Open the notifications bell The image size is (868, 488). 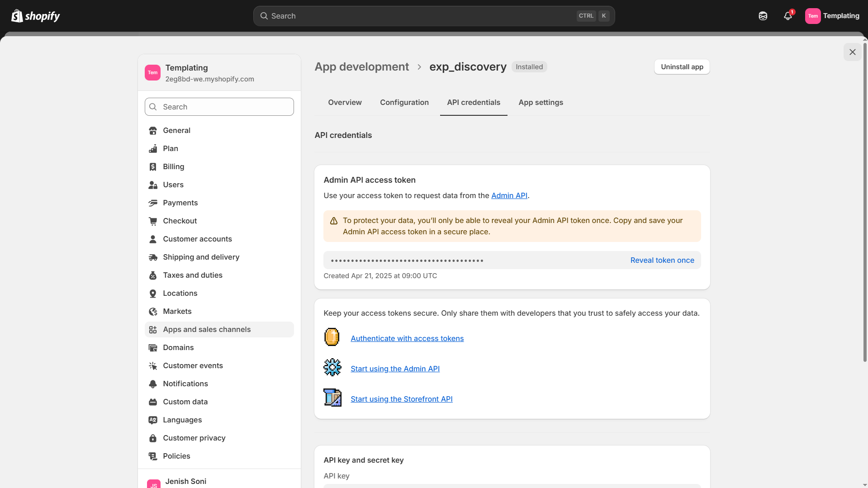[788, 16]
